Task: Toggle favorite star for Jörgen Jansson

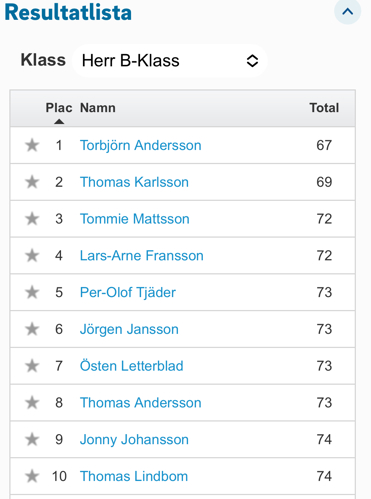Action: 32,329
